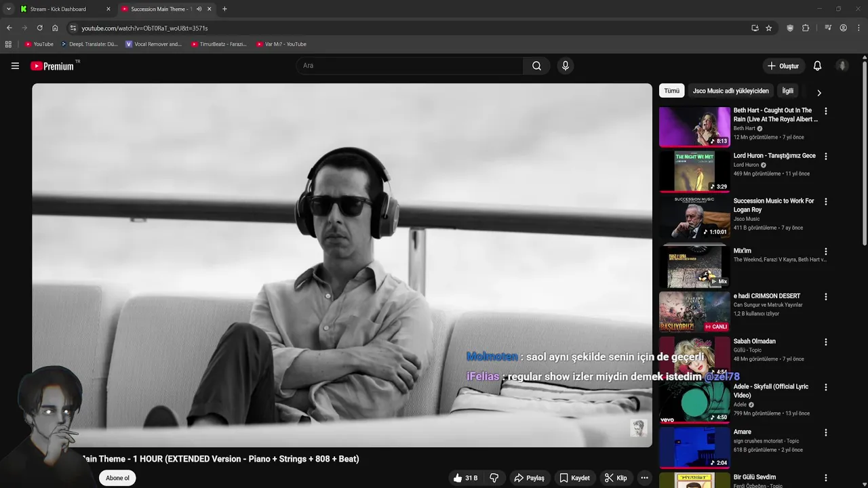Screen dimensions: 868x488
Task: Open CRIMSON DESERT live stream thumbnail
Action: tap(694, 312)
